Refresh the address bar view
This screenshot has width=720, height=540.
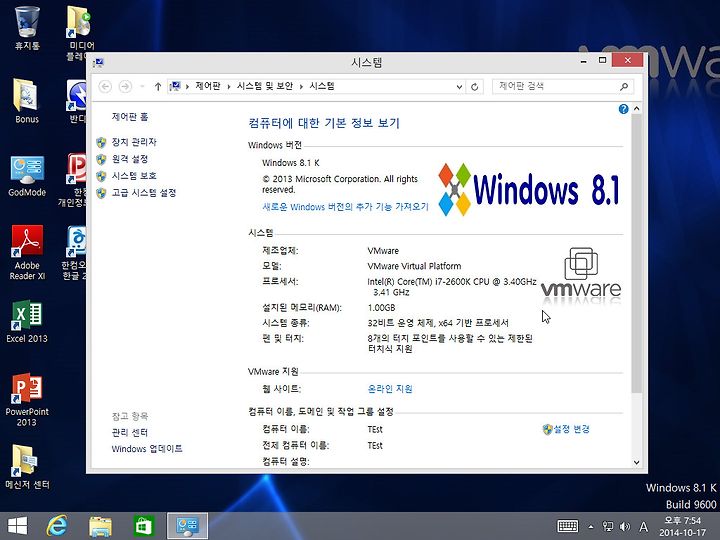click(474, 86)
